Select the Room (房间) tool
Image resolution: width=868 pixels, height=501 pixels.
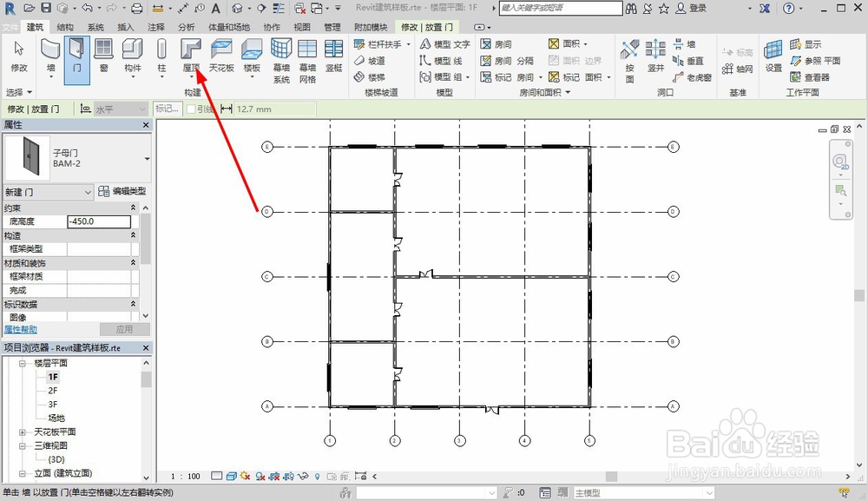pos(496,43)
